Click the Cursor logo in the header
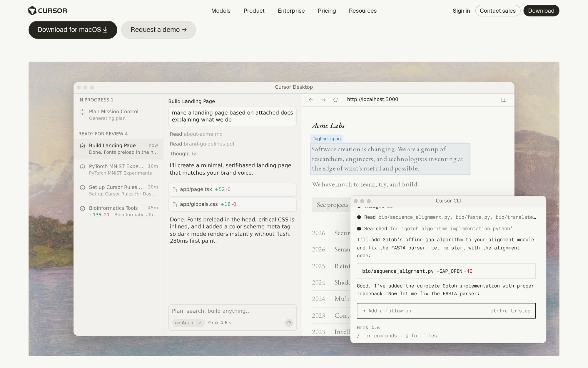 [x=47, y=11]
